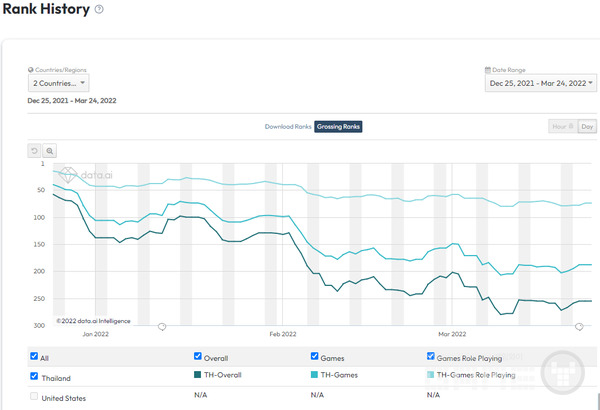The image size is (600, 410).
Task: Click the left range handle on timeline
Action: tap(161, 327)
